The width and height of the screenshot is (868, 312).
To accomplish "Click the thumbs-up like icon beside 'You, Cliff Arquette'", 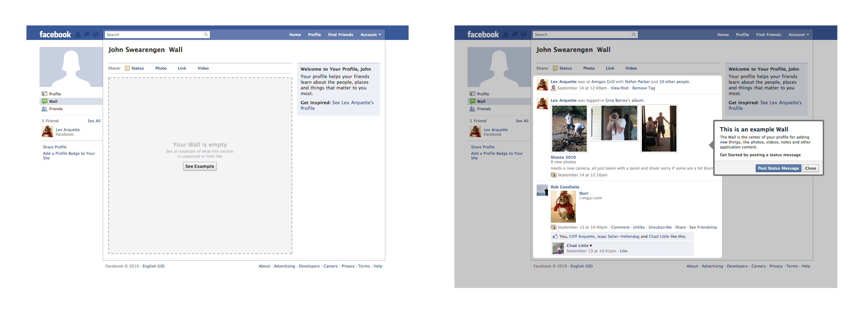I will [555, 236].
